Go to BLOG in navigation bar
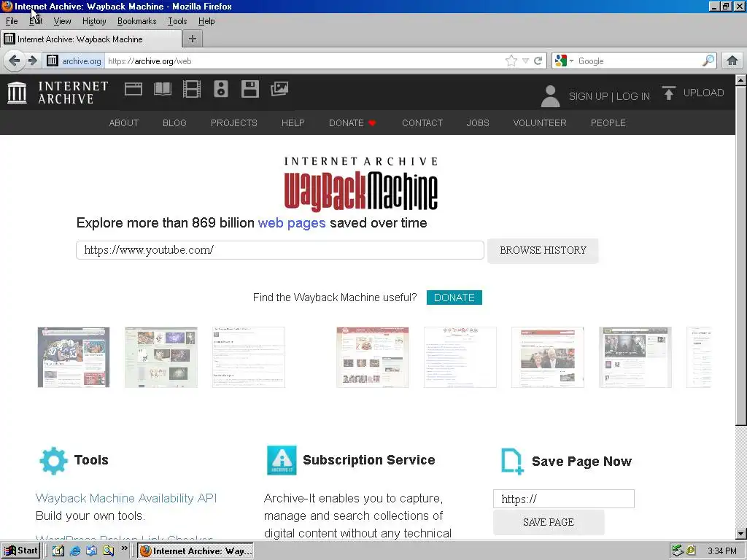 point(174,122)
